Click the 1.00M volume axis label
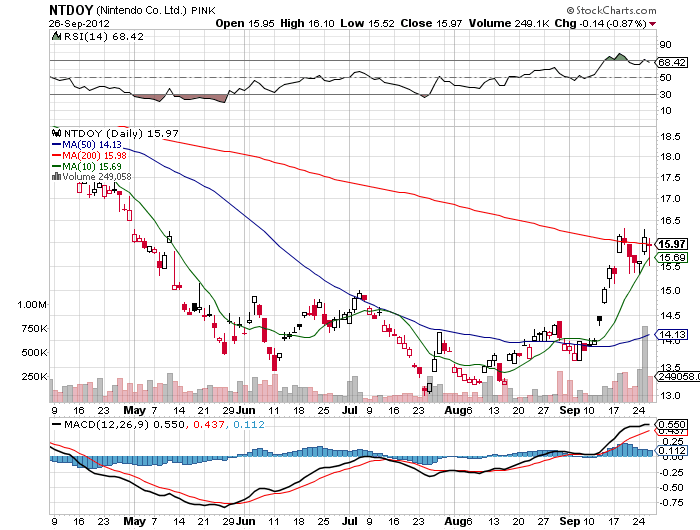The image size is (700, 530). [x=32, y=305]
